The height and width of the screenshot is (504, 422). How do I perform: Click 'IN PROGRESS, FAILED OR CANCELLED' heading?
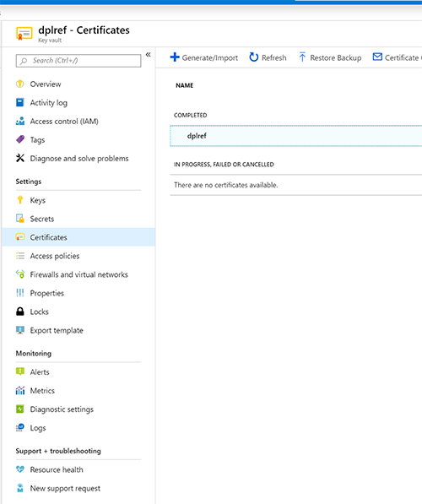[224, 165]
